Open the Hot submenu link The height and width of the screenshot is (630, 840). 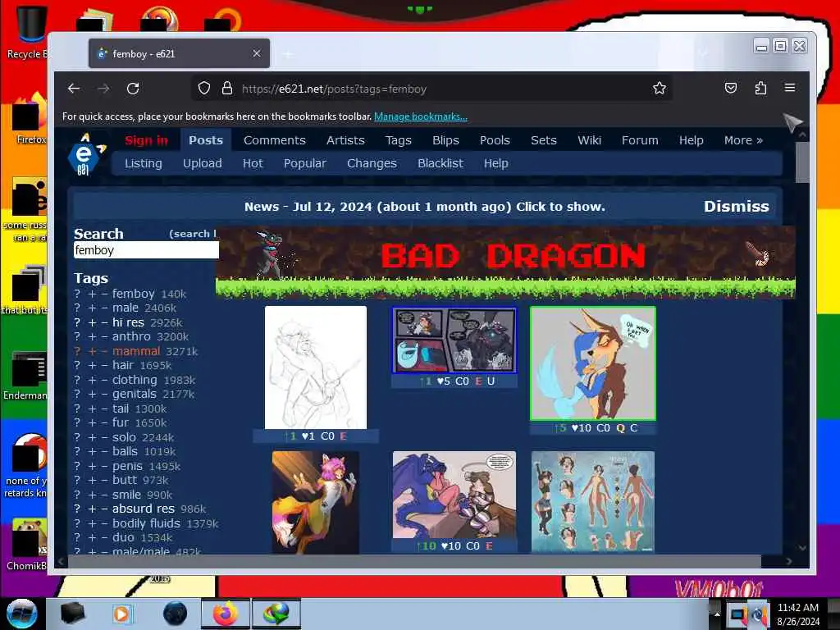253,163
